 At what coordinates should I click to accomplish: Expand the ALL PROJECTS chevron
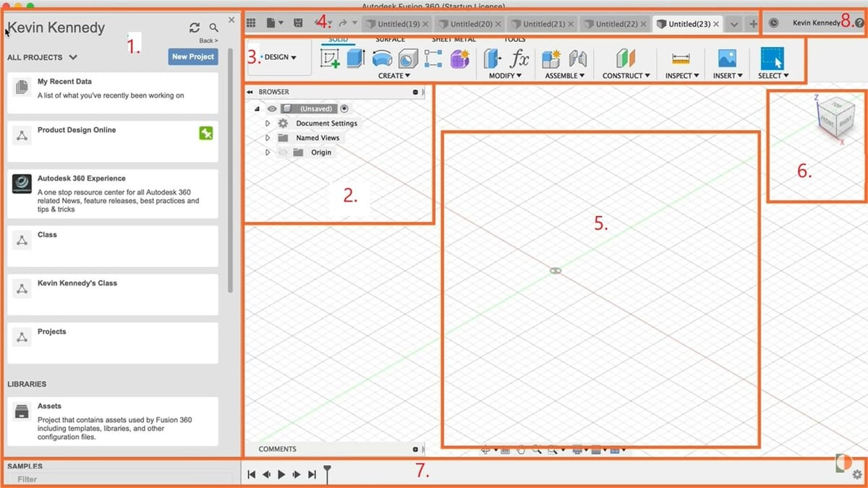pyautogui.click(x=73, y=57)
